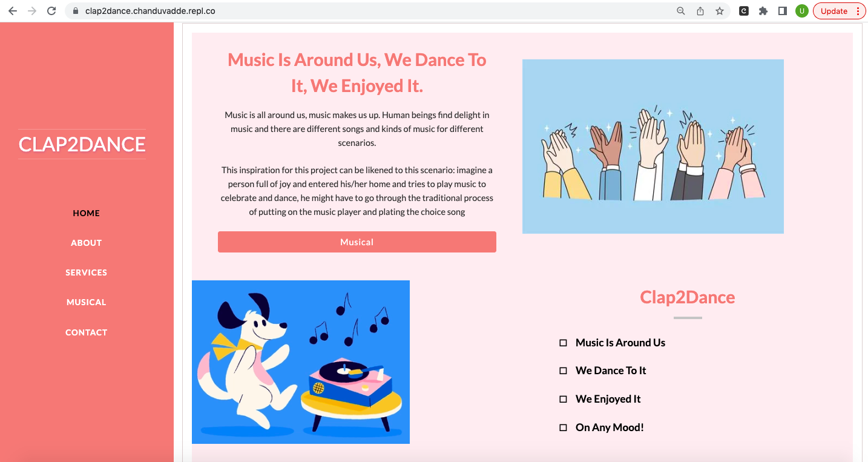This screenshot has width=868, height=462.
Task: Click the browser back arrow
Action: (x=13, y=11)
